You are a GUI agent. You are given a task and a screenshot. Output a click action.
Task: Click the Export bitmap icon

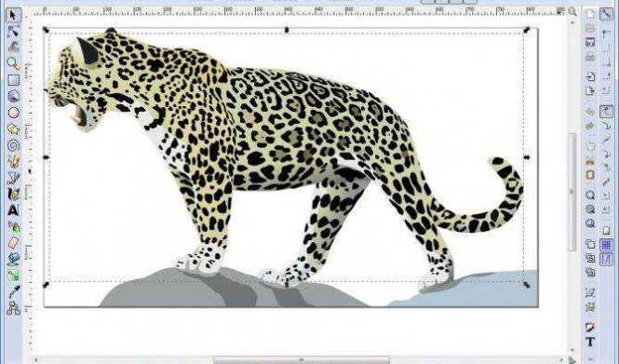[x=590, y=91]
